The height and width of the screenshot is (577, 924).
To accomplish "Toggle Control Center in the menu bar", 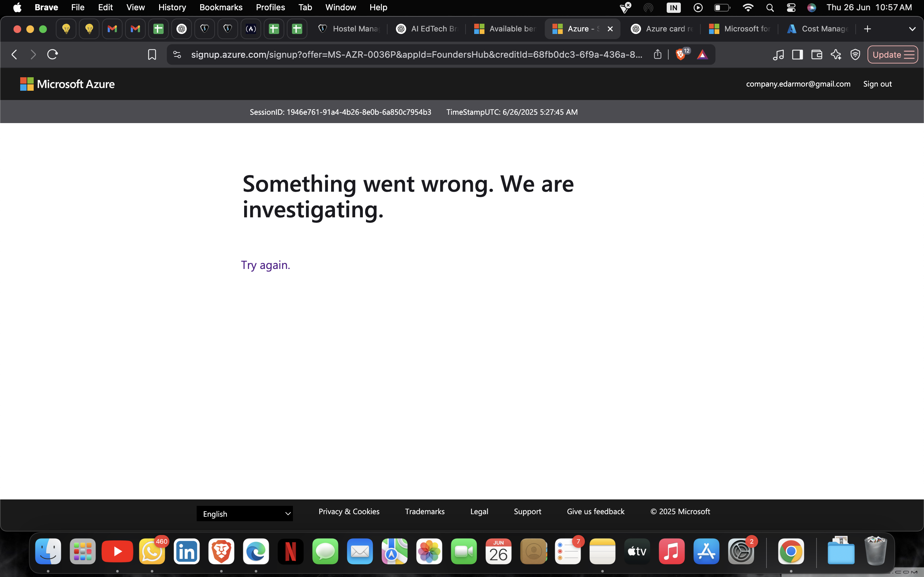I will [791, 7].
